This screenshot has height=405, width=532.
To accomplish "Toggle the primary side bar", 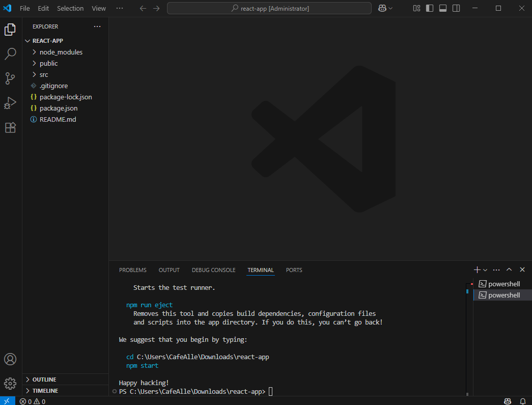I will pyautogui.click(x=430, y=8).
